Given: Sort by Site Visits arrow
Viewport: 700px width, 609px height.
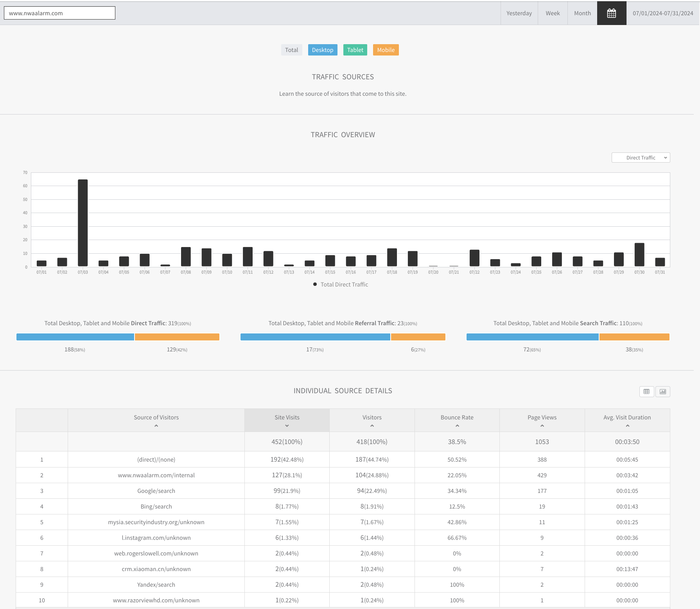Looking at the screenshot, I should click(287, 426).
